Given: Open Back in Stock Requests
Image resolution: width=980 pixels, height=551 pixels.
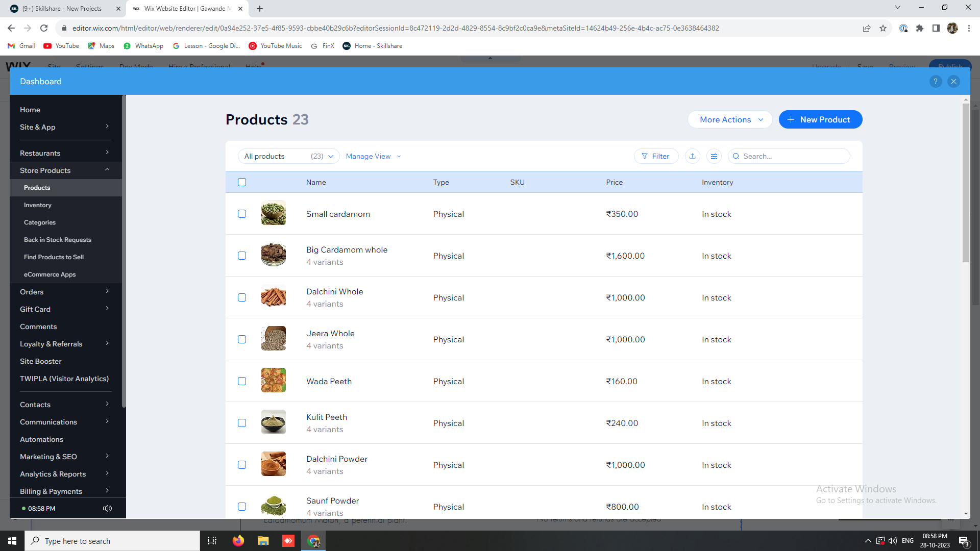Looking at the screenshot, I should tap(58, 240).
